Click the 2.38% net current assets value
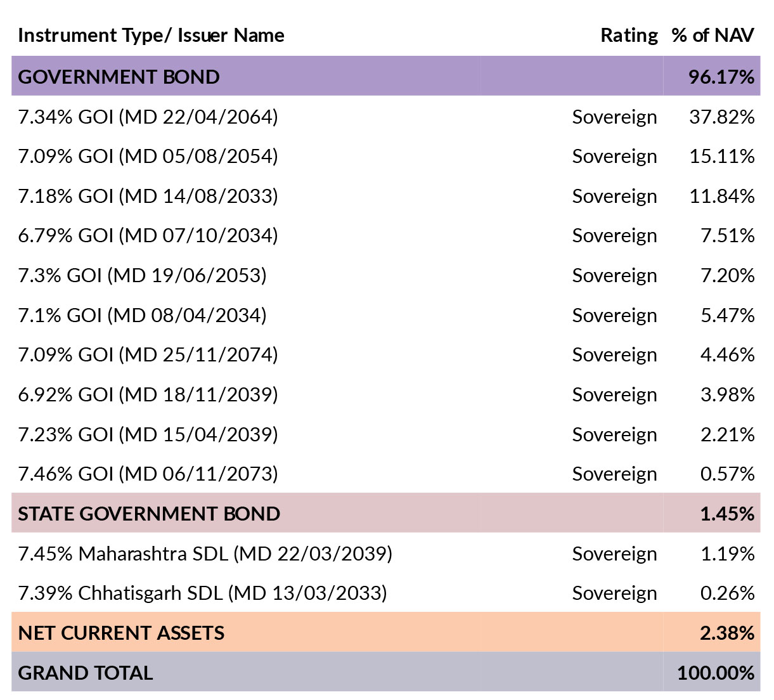The width and height of the screenshot is (774, 700). pyautogui.click(x=728, y=633)
